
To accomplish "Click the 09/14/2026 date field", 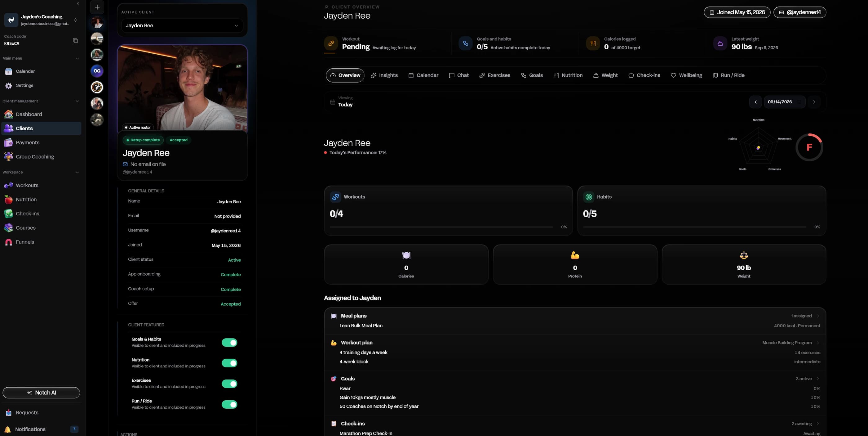I will [784, 102].
